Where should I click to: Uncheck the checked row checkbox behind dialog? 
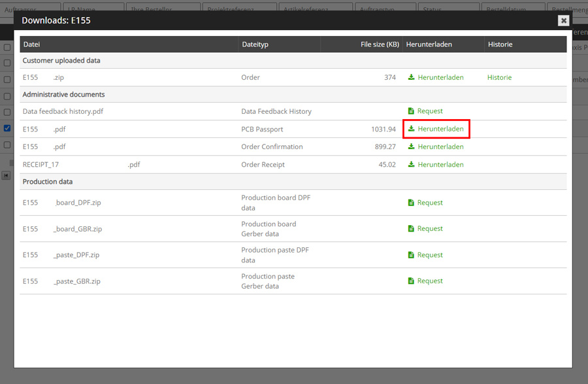[x=7, y=128]
